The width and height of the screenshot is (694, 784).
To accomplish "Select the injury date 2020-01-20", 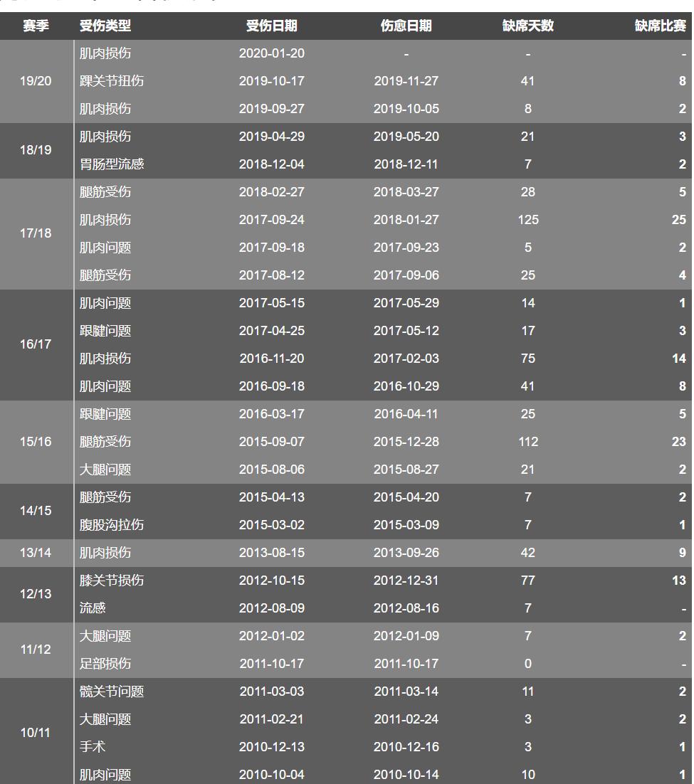I will (271, 53).
